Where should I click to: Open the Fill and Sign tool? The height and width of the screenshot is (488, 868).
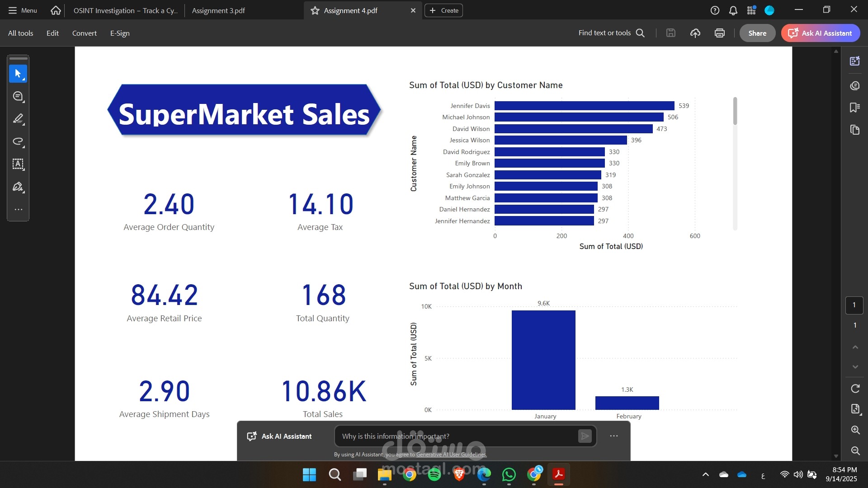coord(18,187)
